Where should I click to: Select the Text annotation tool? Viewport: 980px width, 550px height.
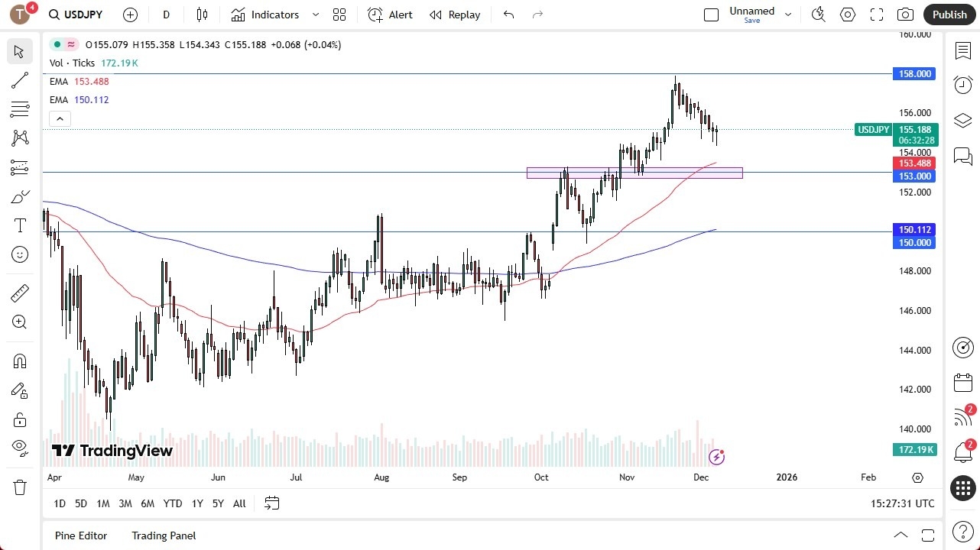click(19, 225)
